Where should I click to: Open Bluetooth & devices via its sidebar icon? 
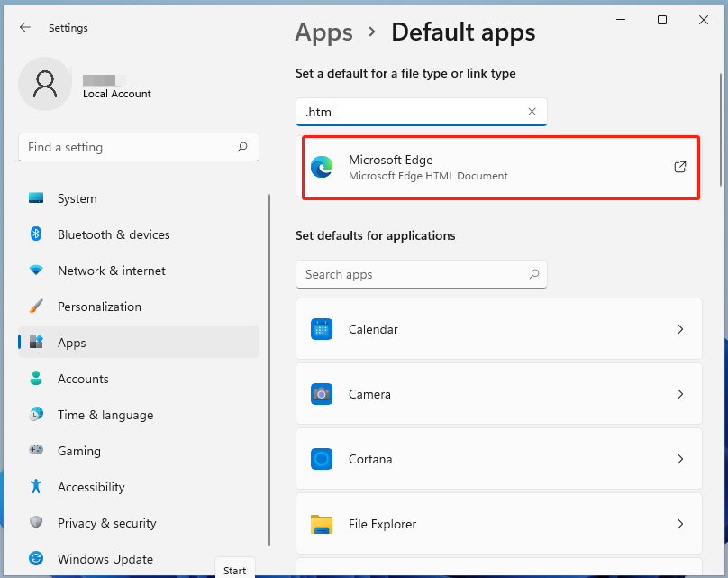tap(35, 234)
